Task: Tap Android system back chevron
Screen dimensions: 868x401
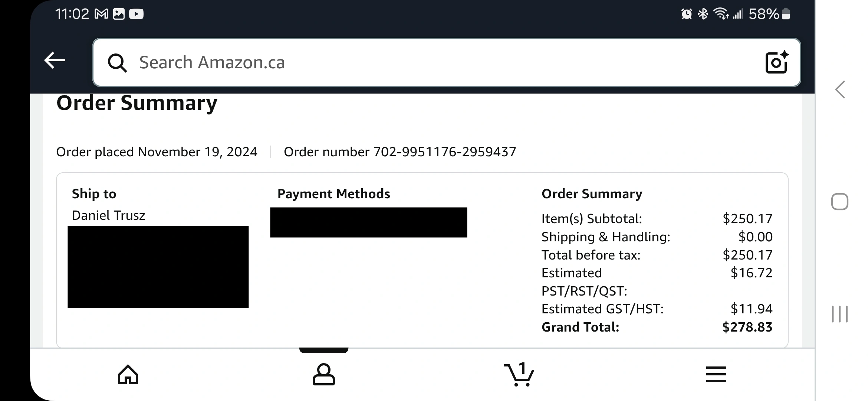Action: pyautogui.click(x=840, y=89)
